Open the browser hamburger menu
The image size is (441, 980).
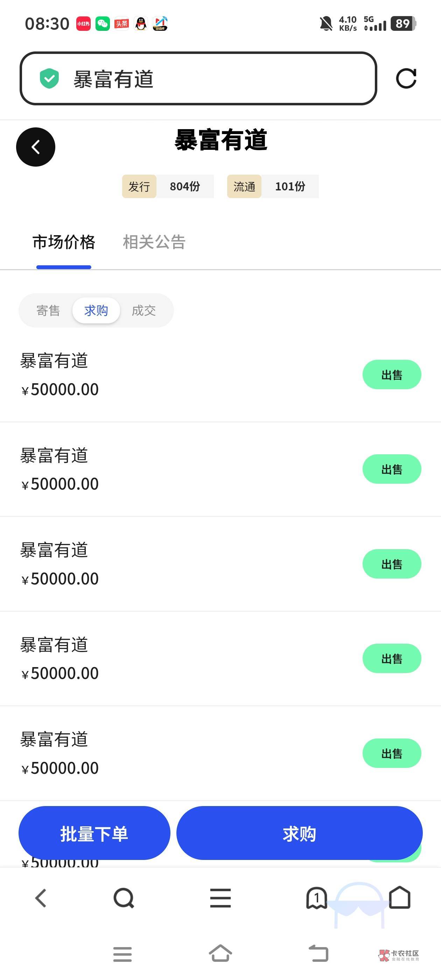(220, 898)
